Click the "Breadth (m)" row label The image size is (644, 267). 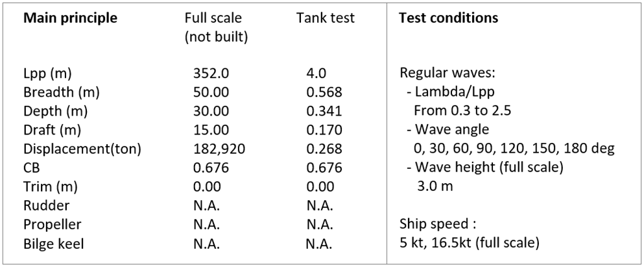(x=61, y=92)
